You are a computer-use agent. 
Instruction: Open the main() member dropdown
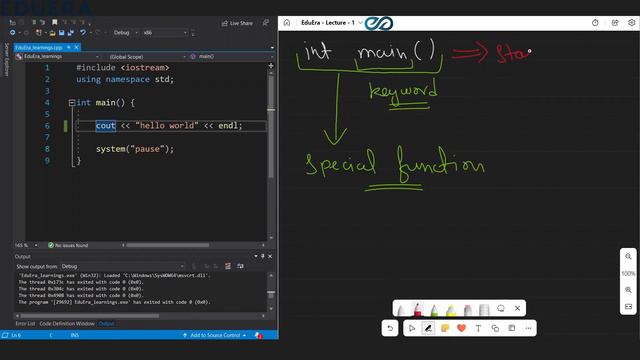(232, 57)
